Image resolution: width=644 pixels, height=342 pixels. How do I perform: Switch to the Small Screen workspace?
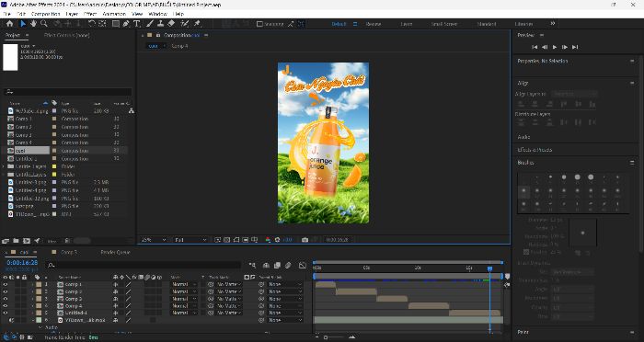coord(444,24)
